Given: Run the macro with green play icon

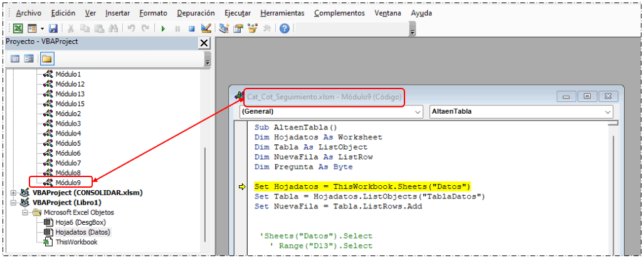Looking at the screenshot, I should 163,28.
